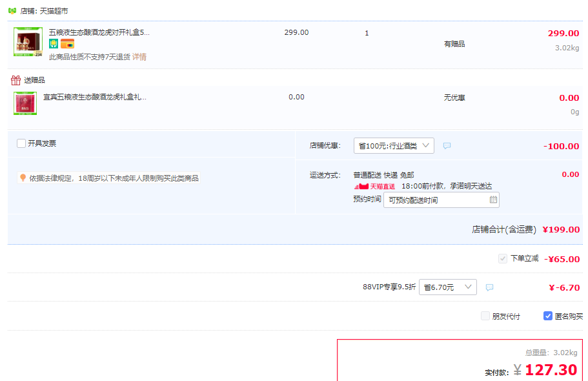Open the calendar icon in delivery time field

tap(493, 200)
